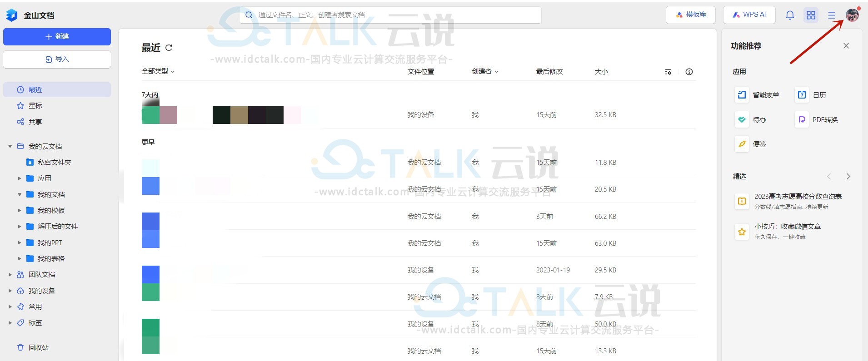
Task: Open the file dated 2023-01-19
Action: pyautogui.click(x=419, y=270)
